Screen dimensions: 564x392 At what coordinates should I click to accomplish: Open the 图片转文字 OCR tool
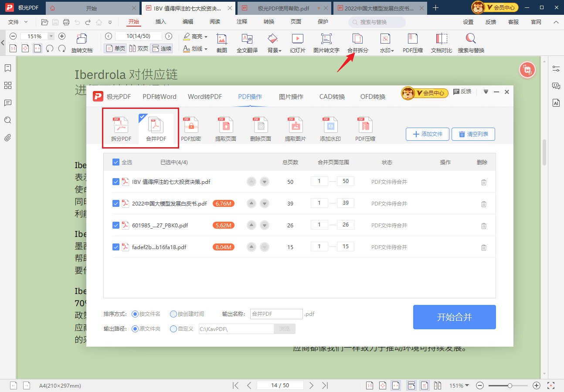(326, 43)
